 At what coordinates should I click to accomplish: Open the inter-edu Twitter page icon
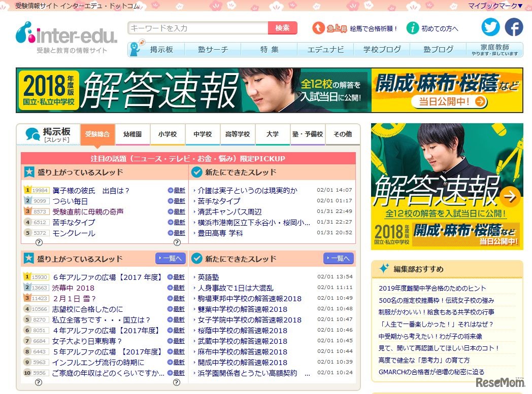click(490, 27)
